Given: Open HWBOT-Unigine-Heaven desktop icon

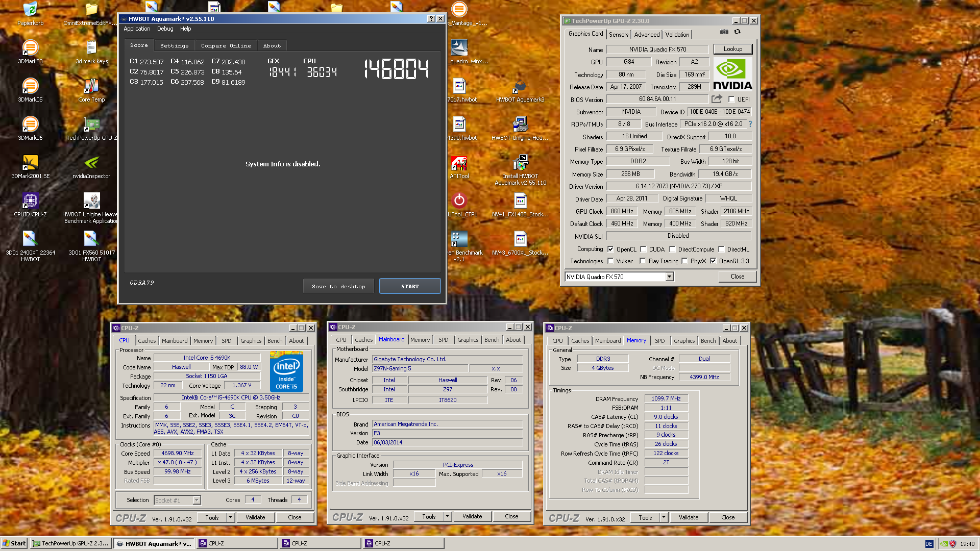Looking at the screenshot, I should click(x=520, y=128).
